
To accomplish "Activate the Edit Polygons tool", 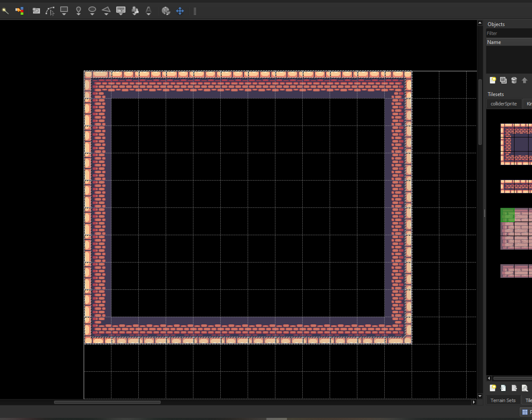I will click(50, 11).
